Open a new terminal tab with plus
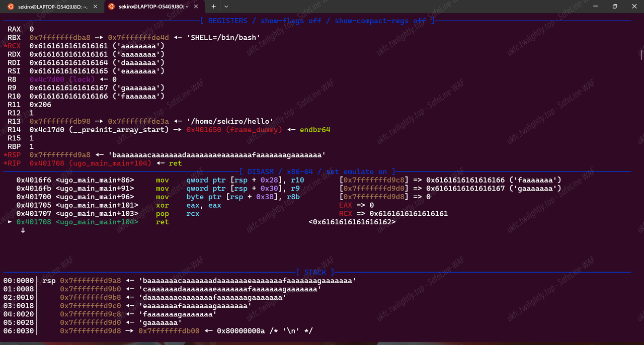Image resolution: width=644 pixels, height=345 pixels. [x=213, y=7]
